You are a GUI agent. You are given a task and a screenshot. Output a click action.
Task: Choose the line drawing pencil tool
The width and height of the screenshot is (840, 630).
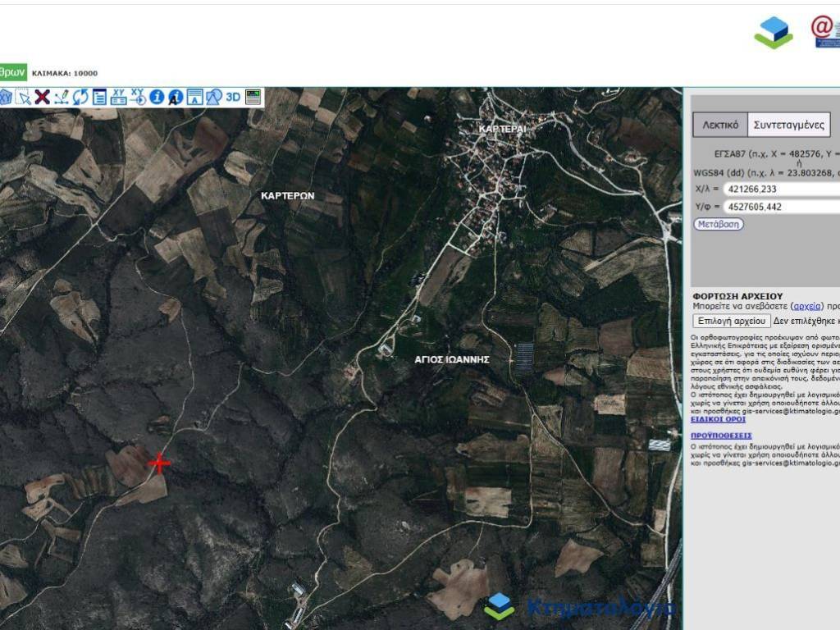point(62,97)
